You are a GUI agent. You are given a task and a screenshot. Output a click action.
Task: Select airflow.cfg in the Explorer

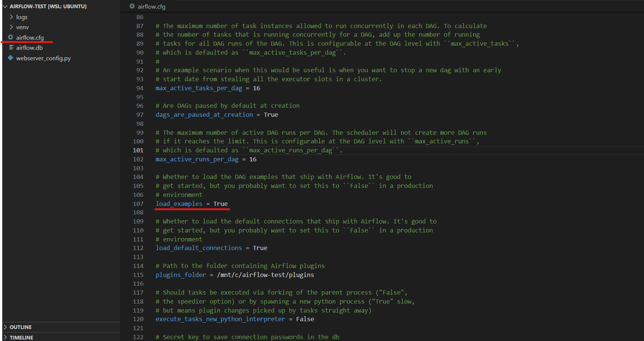click(30, 37)
